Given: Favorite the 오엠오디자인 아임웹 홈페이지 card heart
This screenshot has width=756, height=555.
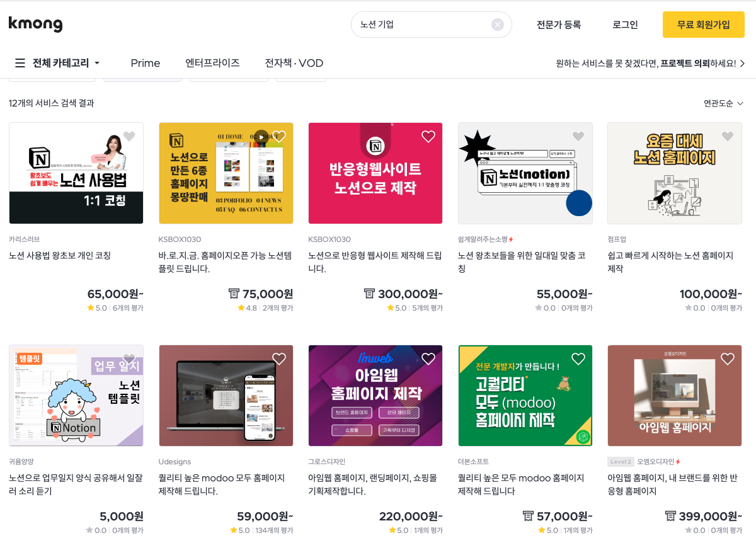Looking at the screenshot, I should tap(728, 358).
